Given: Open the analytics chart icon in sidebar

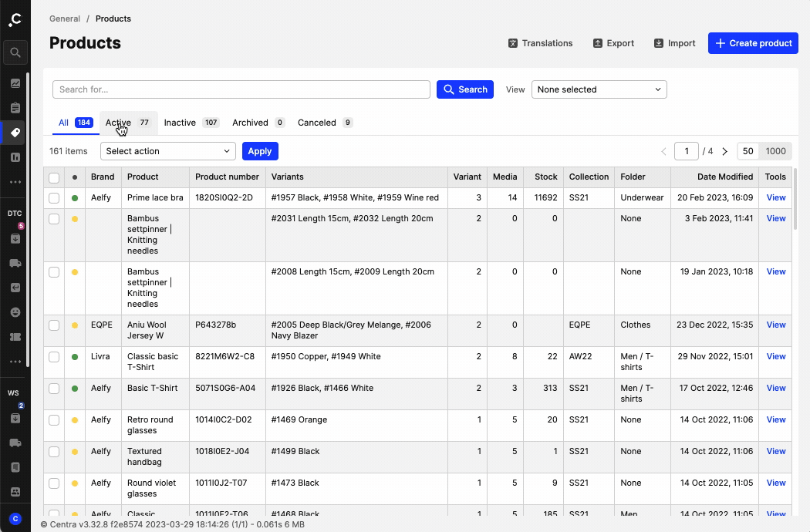Looking at the screenshot, I should 15,83.
